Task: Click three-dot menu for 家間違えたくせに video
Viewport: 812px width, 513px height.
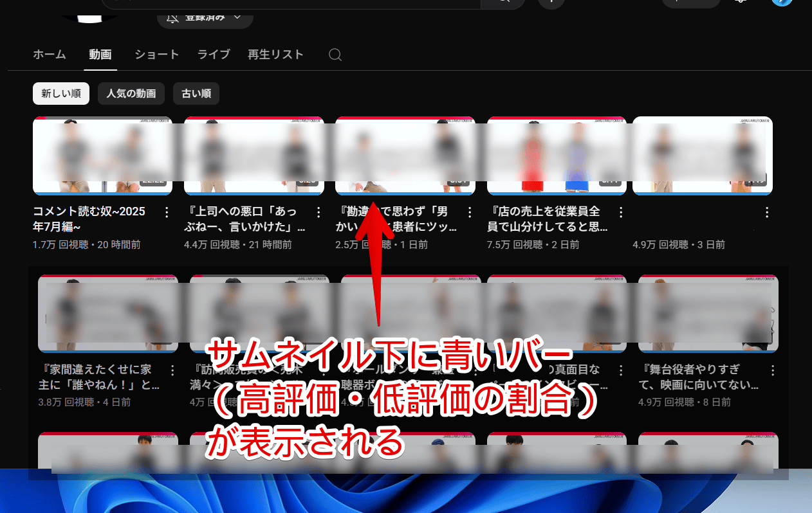Action: point(172,370)
